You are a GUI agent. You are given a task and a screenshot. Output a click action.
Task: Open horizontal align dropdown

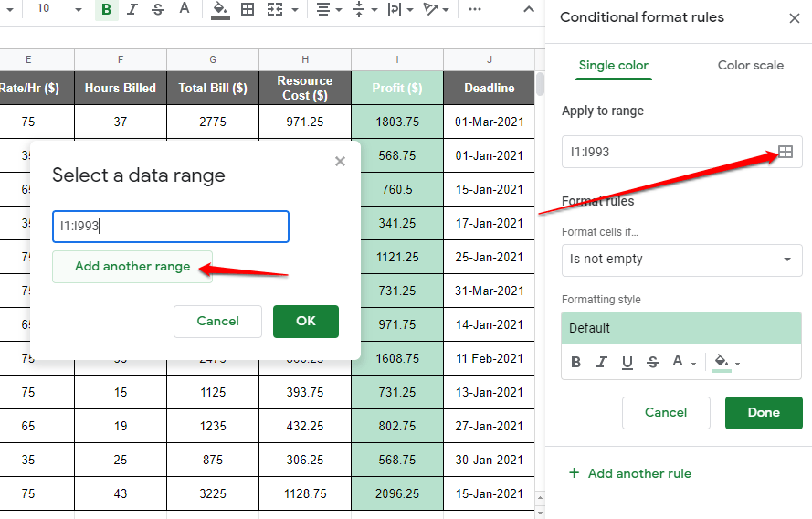tap(329, 9)
